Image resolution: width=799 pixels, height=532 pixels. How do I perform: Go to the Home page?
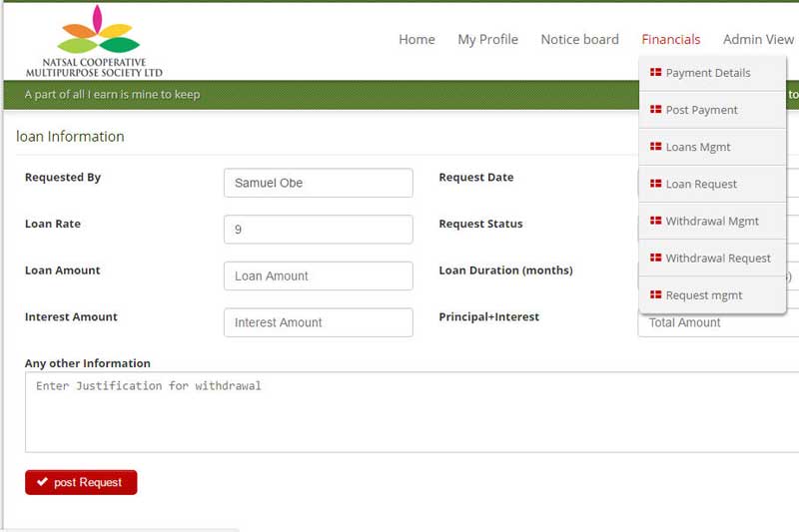pyautogui.click(x=416, y=40)
